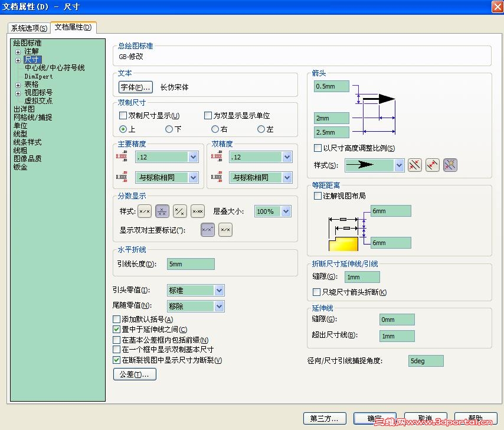Screen dimensions: 504x430
Task: Cancel with the 取消 button
Action: click(x=426, y=418)
